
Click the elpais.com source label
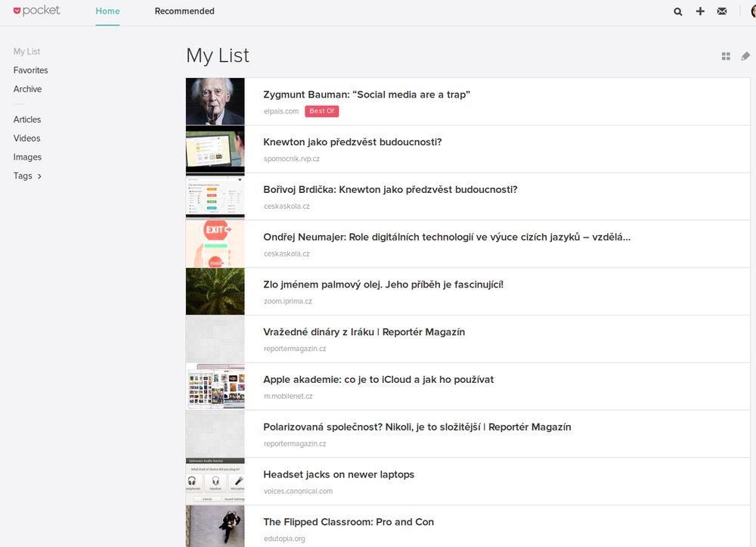tap(281, 111)
